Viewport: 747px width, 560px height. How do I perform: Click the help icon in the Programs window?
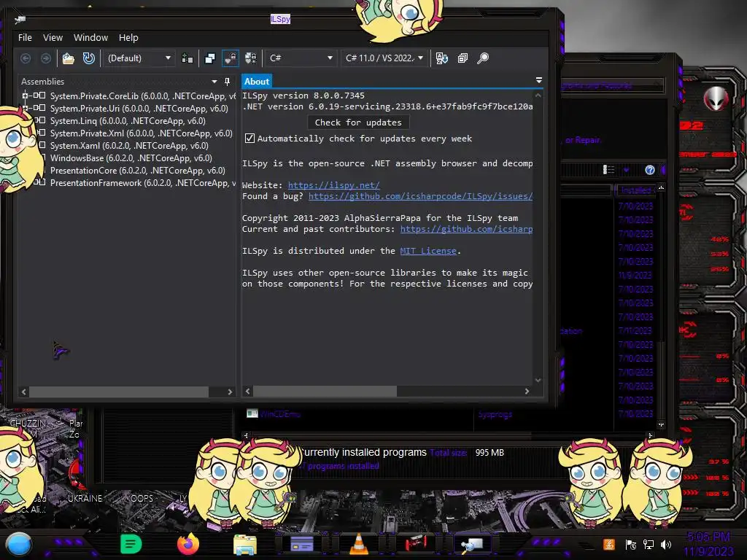pyautogui.click(x=650, y=169)
